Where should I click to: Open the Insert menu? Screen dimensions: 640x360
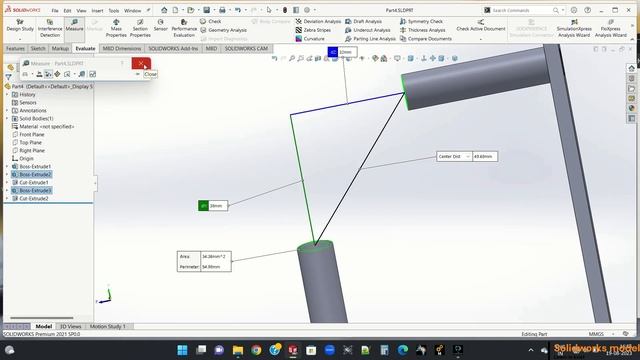pyautogui.click(x=97, y=11)
